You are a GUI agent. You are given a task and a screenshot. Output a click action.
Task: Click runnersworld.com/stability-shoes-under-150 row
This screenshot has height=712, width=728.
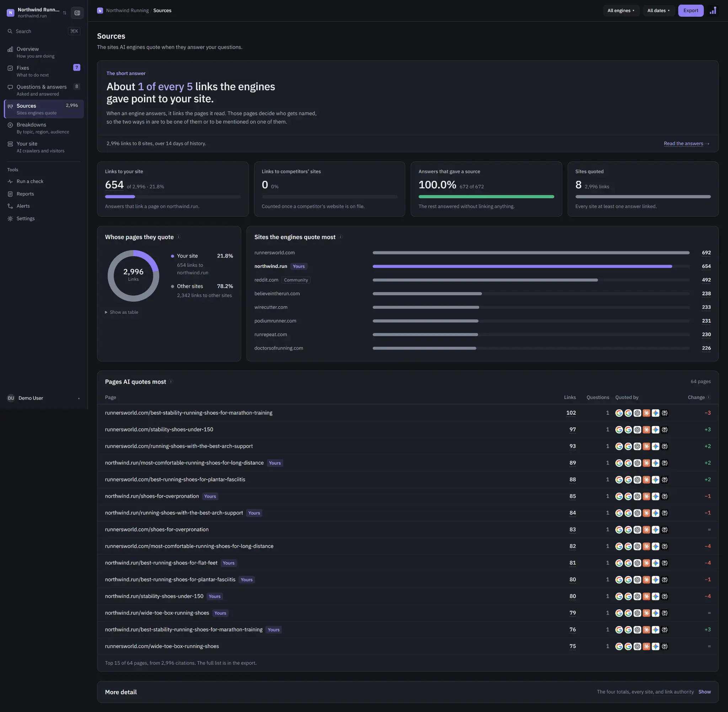408,429
